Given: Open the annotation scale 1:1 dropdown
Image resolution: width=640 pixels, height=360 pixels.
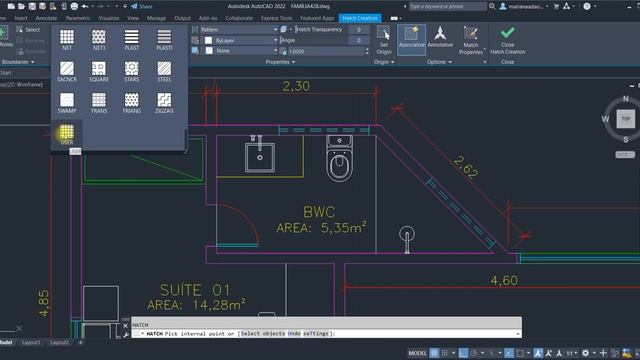Looking at the screenshot, I should 571,353.
